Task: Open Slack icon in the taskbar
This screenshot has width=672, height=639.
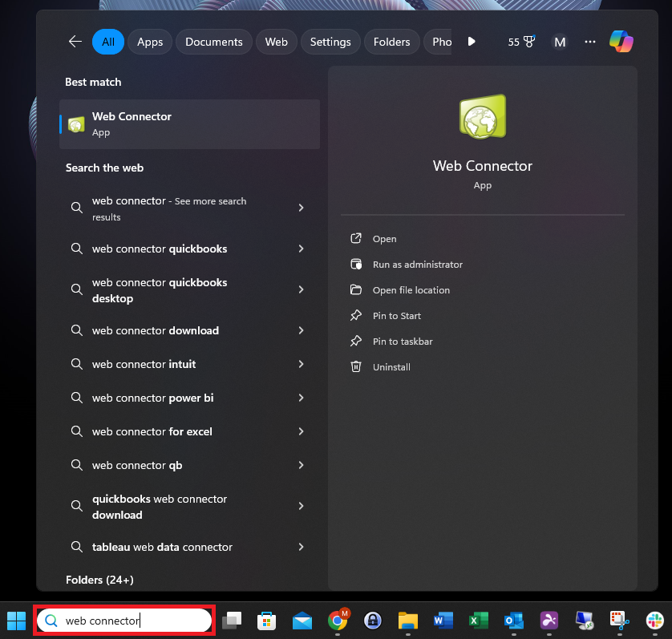Action: coord(655,620)
